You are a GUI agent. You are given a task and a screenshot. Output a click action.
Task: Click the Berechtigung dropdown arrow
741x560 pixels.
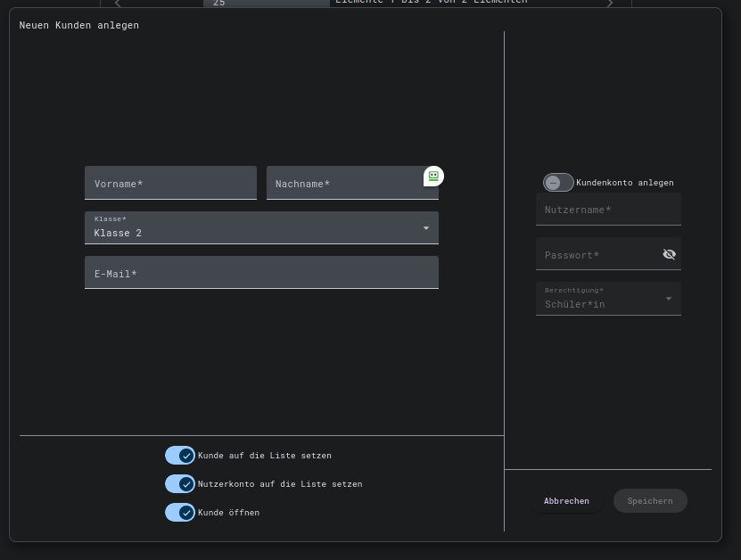pos(669,299)
